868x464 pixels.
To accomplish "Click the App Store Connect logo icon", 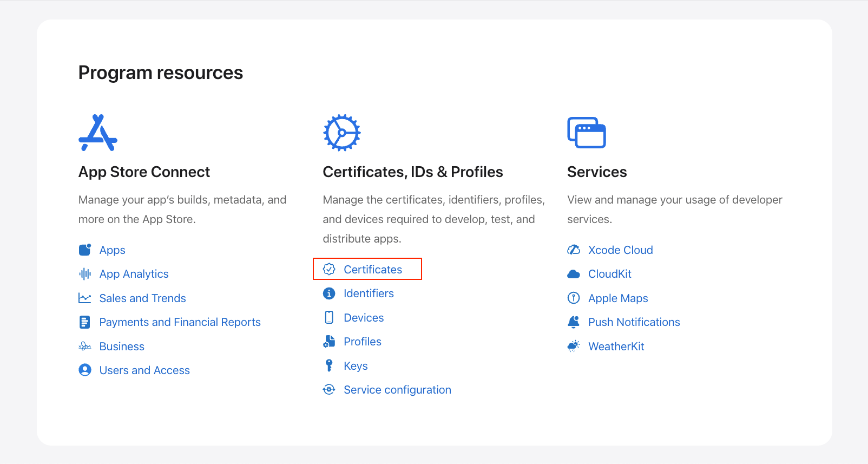I will click(98, 133).
